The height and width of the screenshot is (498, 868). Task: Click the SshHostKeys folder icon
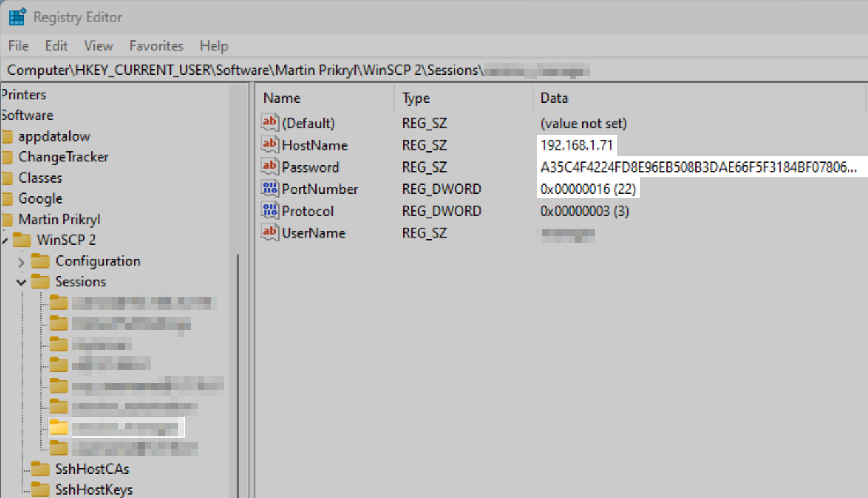coord(42,489)
